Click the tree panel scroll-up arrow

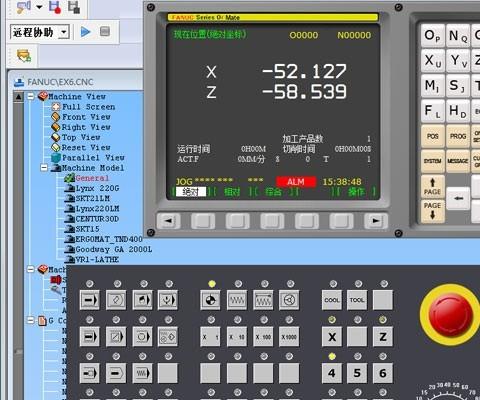[x=19, y=97]
